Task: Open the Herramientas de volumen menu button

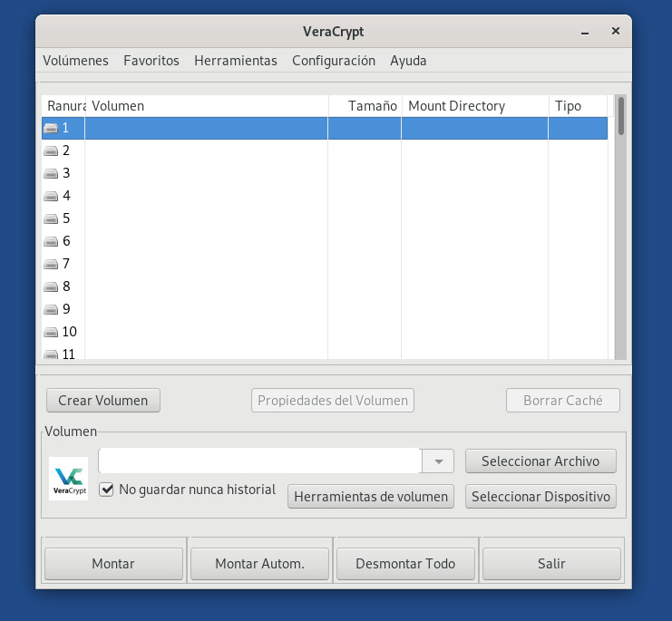Action: tap(371, 497)
